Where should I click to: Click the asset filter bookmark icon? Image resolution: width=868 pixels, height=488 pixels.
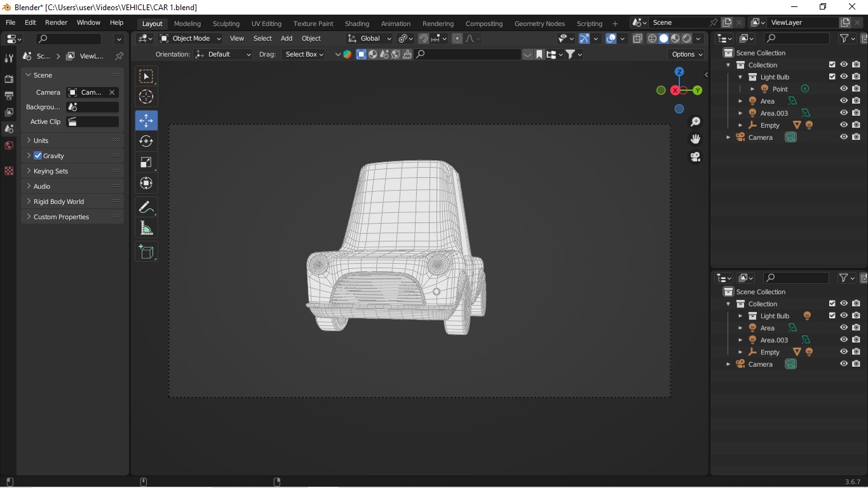539,54
